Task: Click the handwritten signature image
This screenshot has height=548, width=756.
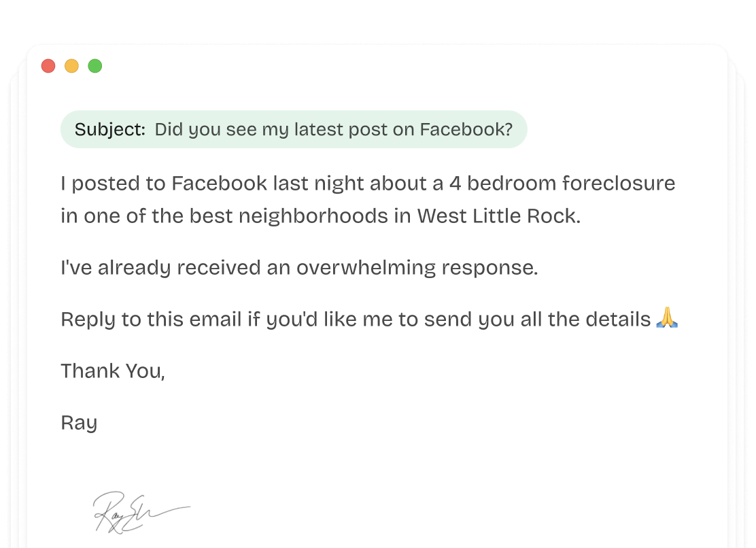Action: (x=141, y=511)
